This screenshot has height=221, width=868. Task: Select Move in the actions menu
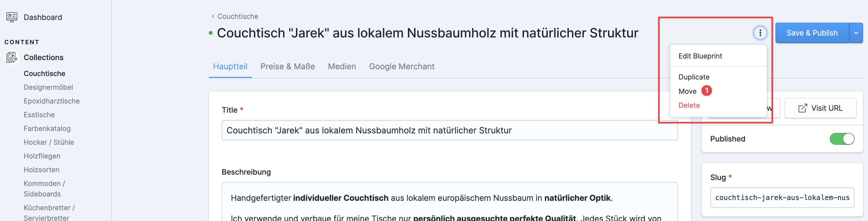687,91
